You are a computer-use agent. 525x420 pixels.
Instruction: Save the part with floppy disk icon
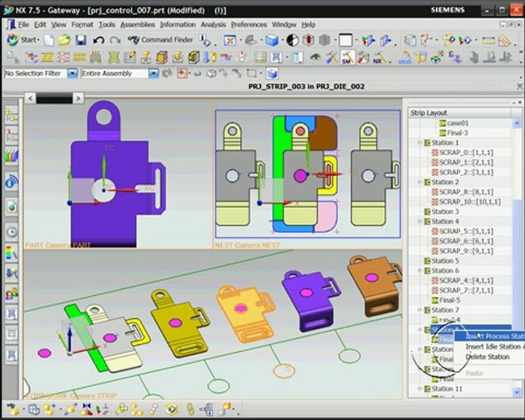pos(80,40)
